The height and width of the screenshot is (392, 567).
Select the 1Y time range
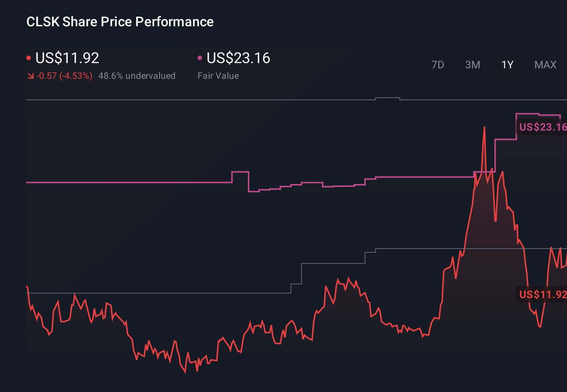point(507,65)
